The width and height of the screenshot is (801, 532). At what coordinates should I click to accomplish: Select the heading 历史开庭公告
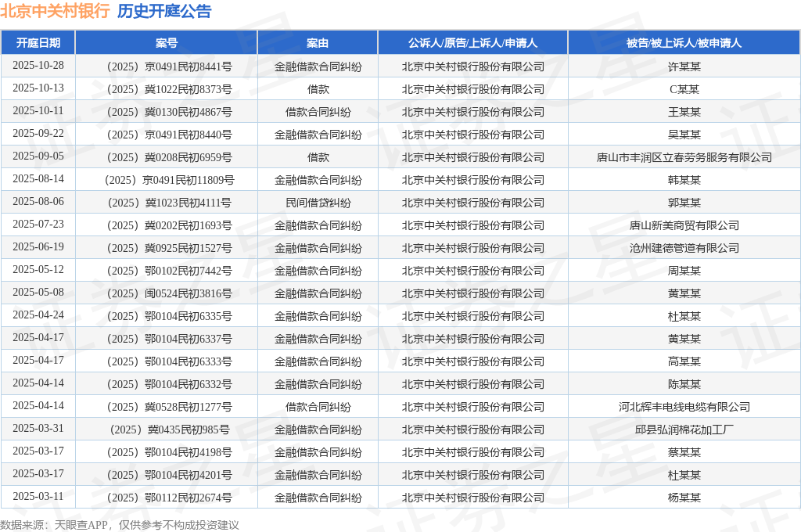click(x=164, y=11)
